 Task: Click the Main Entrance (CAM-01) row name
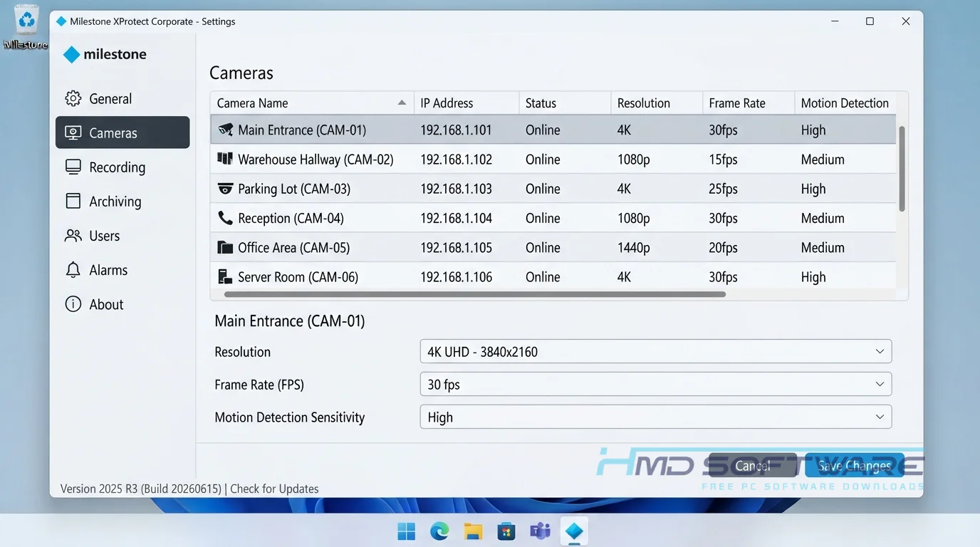pos(302,130)
